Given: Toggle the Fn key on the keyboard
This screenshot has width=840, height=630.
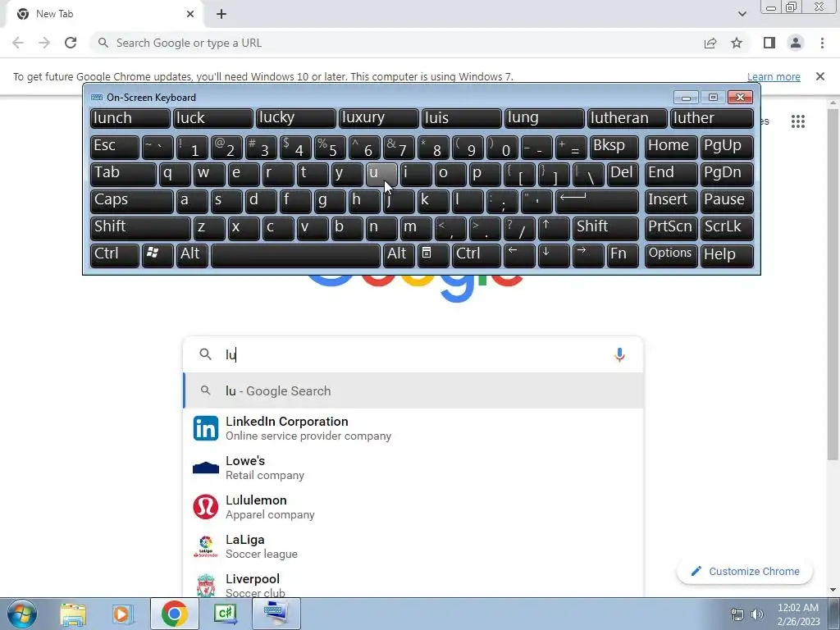Looking at the screenshot, I should [623, 255].
